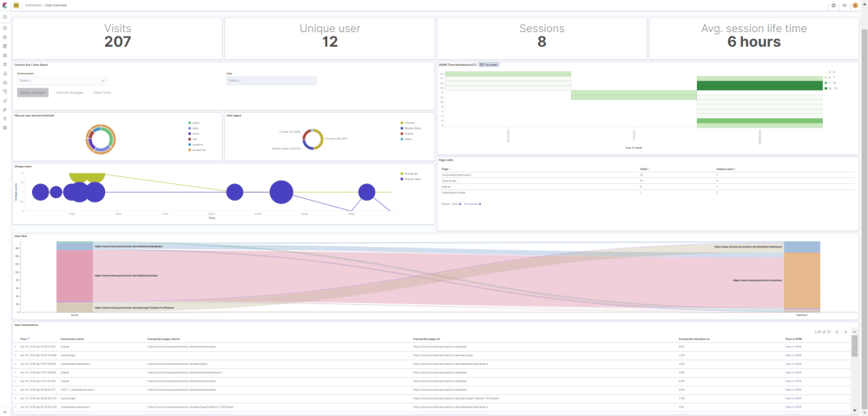This screenshot has height=416, width=868.
Task: Open the User select dropdown
Action: (x=271, y=81)
